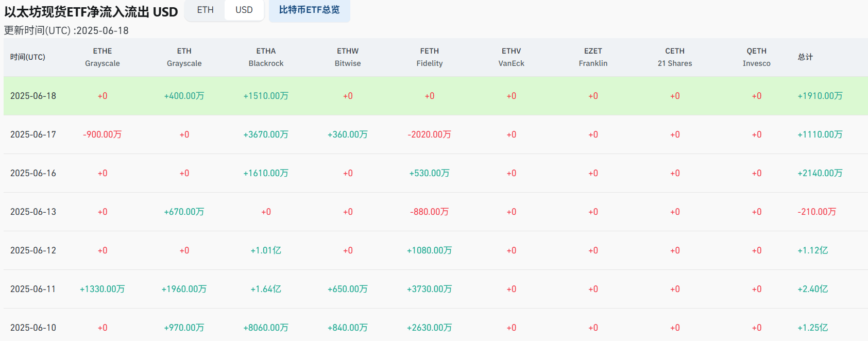The height and width of the screenshot is (341, 868).
Task: Click the +1910.00万 total value
Action: pyautogui.click(x=820, y=96)
